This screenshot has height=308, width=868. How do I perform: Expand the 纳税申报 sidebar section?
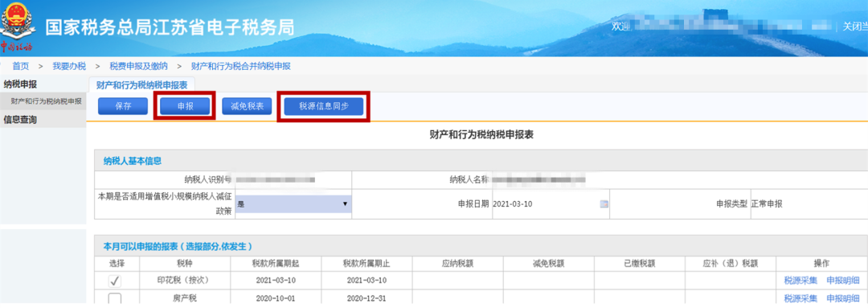[20, 84]
